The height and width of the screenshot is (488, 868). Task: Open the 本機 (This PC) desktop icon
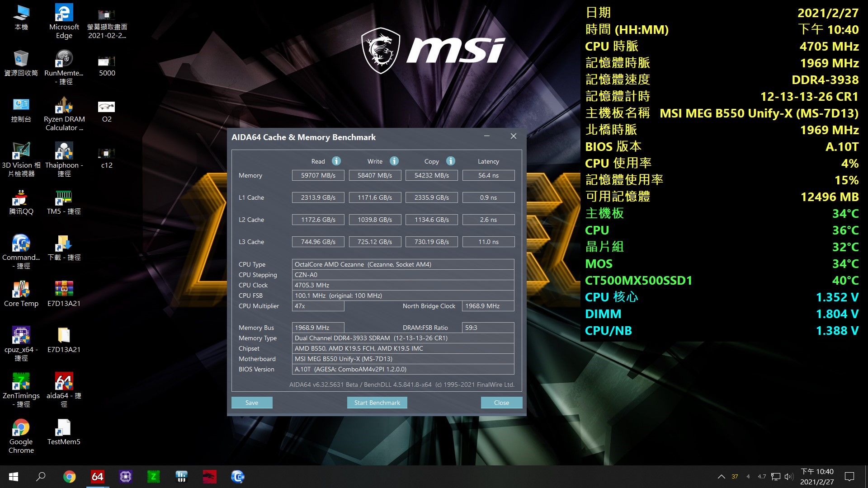(21, 18)
